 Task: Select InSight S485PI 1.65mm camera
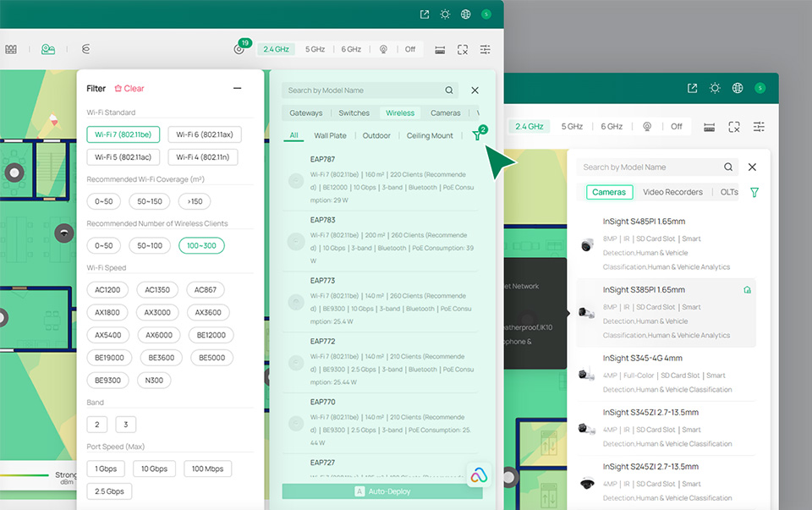point(666,244)
